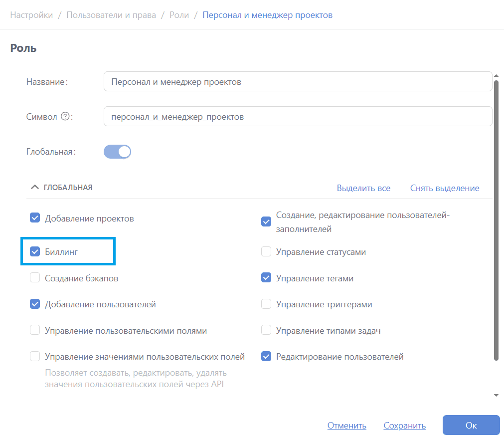Go to Пользователи и права breadcrumb
The image size is (504, 441).
pyautogui.click(x=111, y=15)
